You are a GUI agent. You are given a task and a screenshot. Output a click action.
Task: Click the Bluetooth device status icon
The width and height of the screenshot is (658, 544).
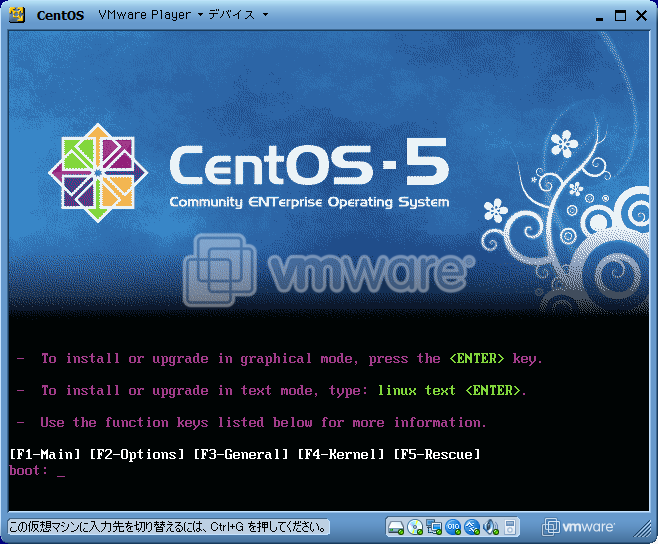(x=472, y=527)
